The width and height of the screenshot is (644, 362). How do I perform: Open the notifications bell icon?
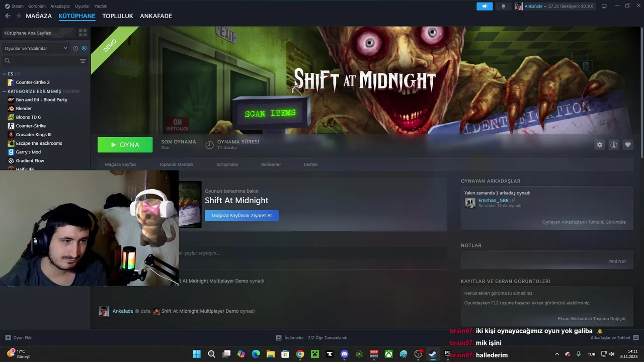pyautogui.click(x=504, y=6)
